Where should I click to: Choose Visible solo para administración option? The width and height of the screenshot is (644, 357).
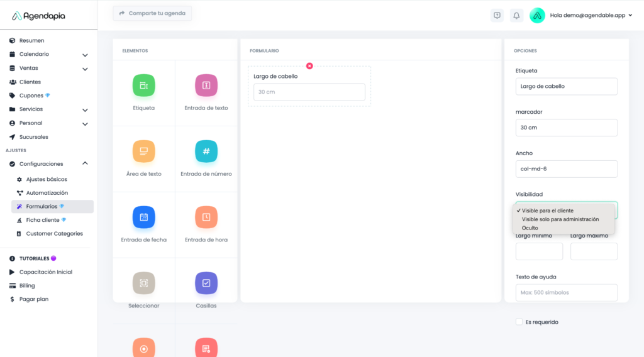[x=560, y=219]
